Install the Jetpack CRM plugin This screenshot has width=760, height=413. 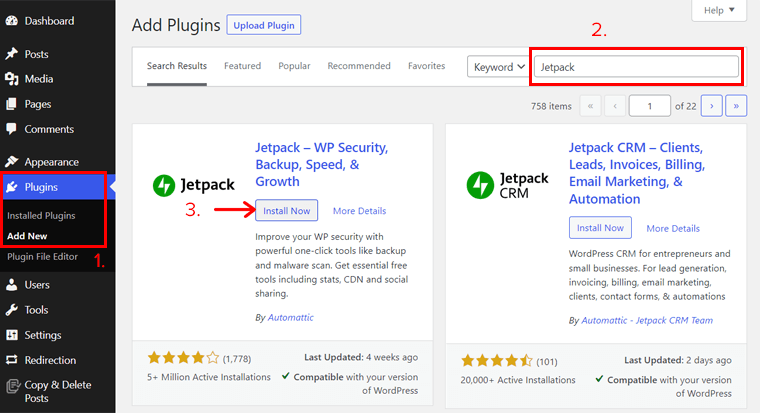pos(600,228)
